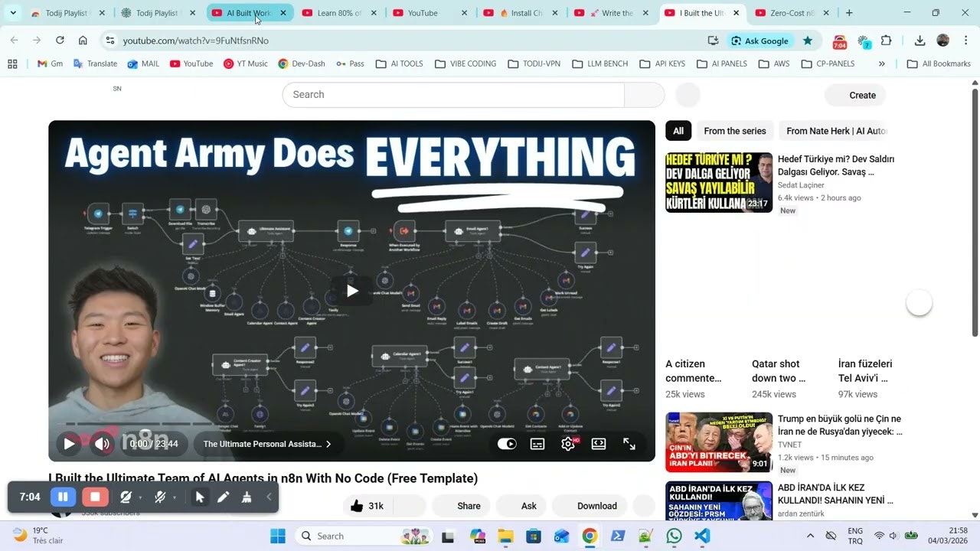This screenshot has height=551, width=980.
Task: Select the cursor pointer tool in the recorder toolbar
Action: click(x=200, y=497)
